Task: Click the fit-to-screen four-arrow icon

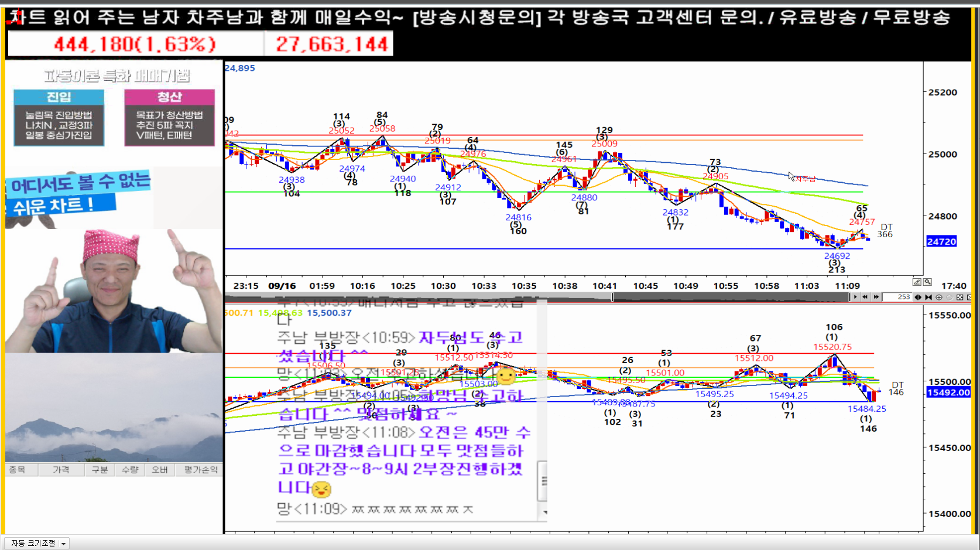Action: (960, 297)
